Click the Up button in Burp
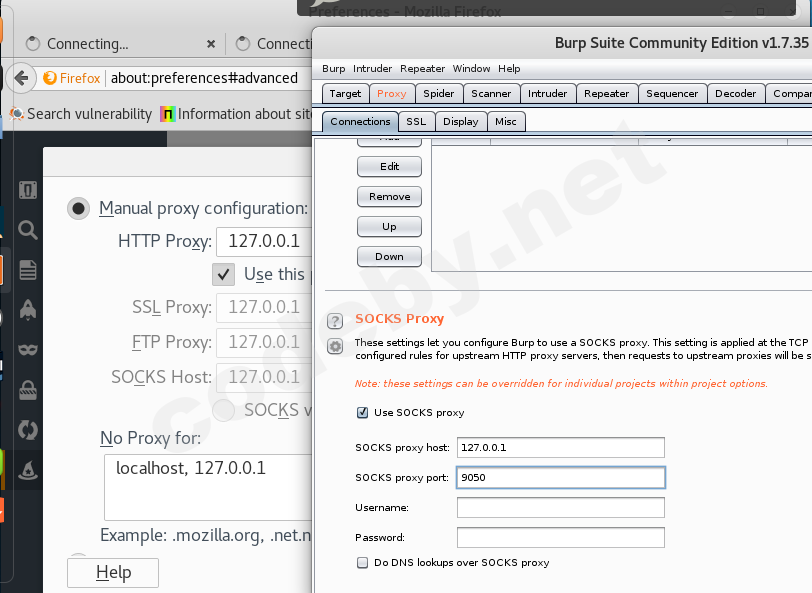 point(389,227)
